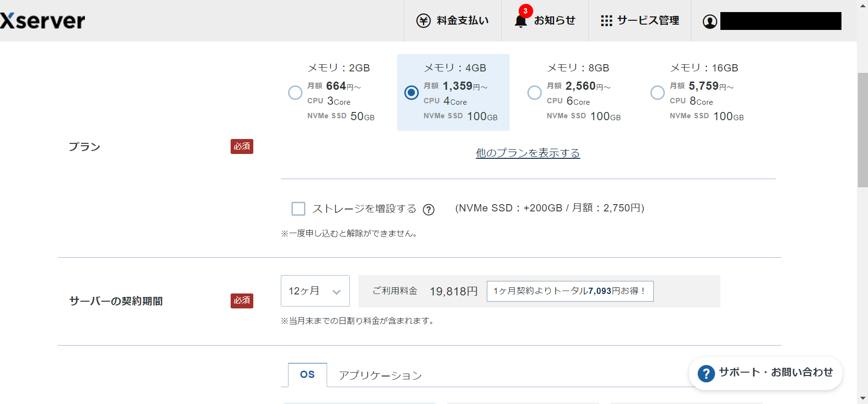
Task: Click the 月額 2,560円 price text
Action: point(579,86)
